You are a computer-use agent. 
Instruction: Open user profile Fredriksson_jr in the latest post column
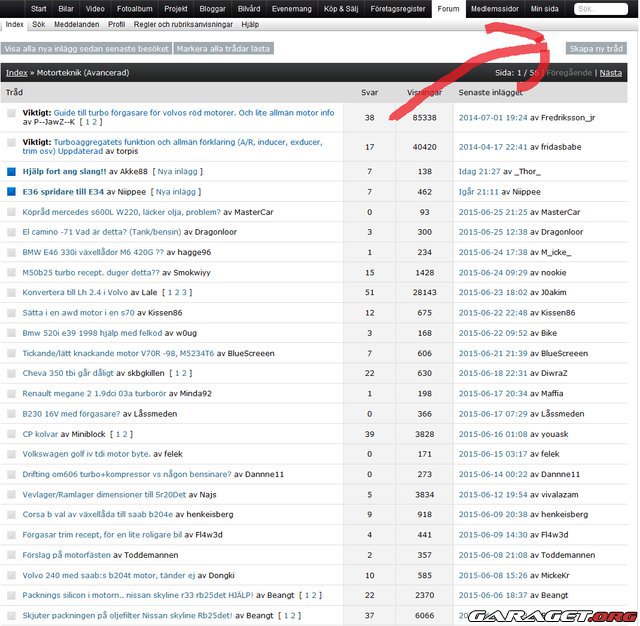point(568,118)
